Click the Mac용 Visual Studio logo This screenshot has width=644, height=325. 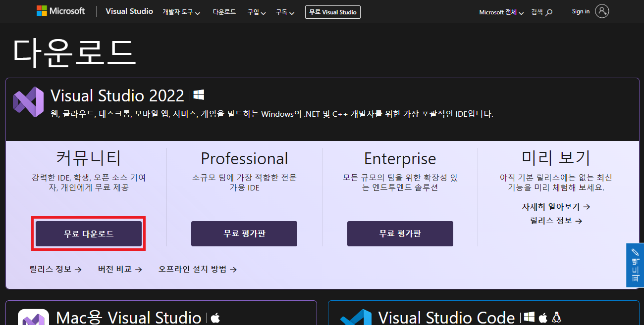(33, 317)
